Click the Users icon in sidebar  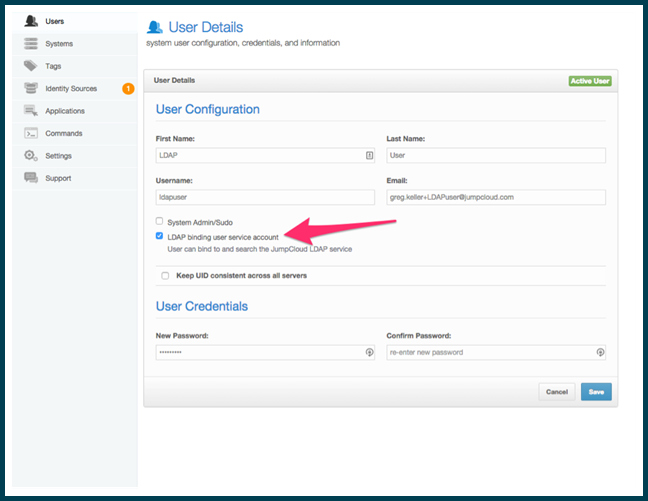[31, 21]
